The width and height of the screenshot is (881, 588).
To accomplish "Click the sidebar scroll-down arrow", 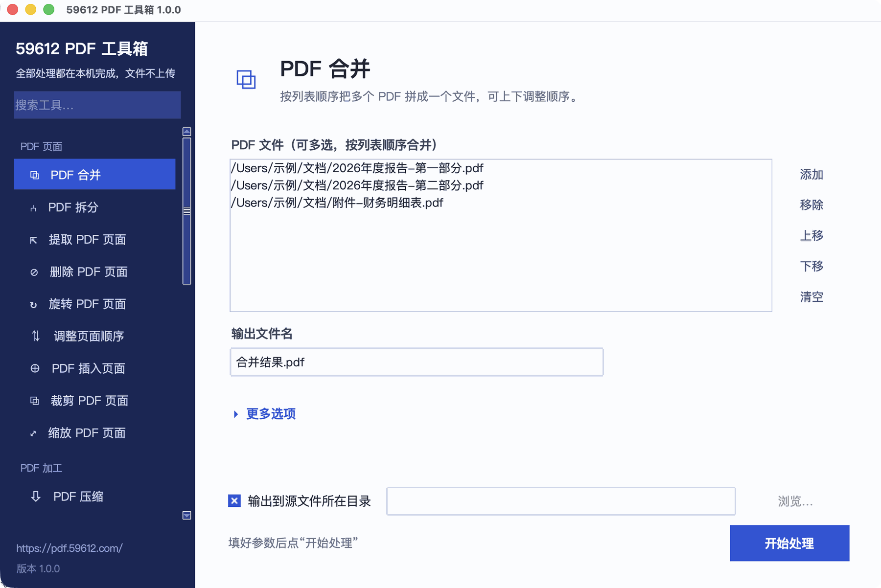I will 186,515.
